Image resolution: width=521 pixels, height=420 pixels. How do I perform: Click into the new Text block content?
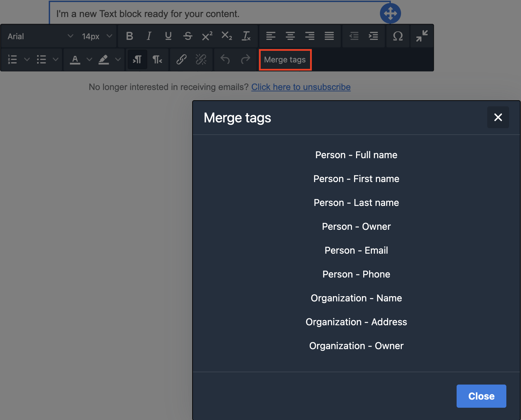coord(148,14)
